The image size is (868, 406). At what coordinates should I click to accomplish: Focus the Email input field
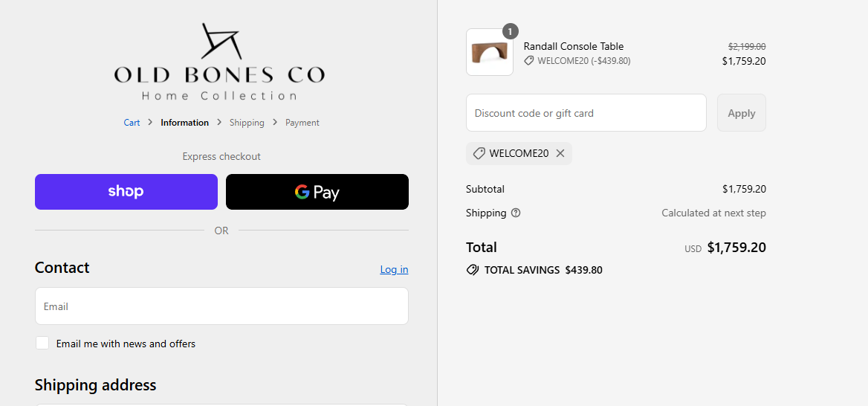point(221,306)
